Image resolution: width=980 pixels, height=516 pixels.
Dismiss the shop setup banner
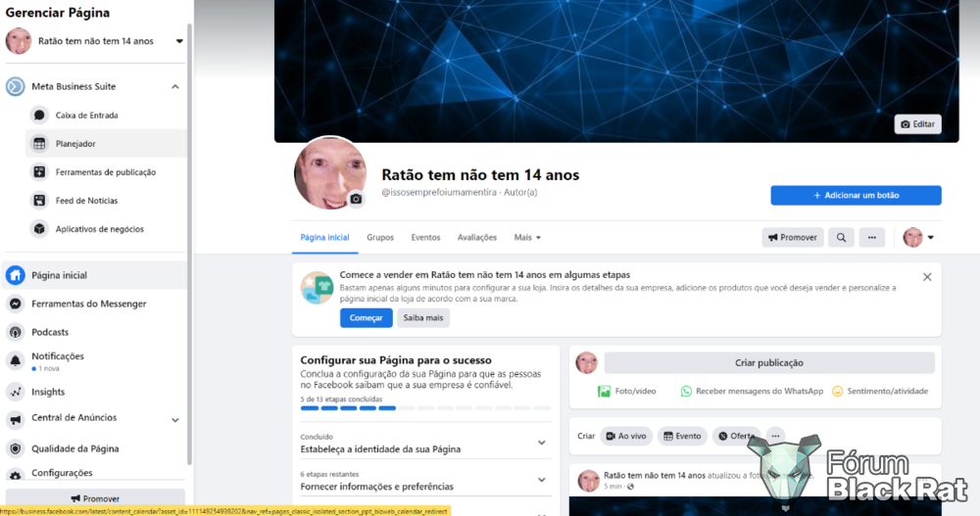927,277
